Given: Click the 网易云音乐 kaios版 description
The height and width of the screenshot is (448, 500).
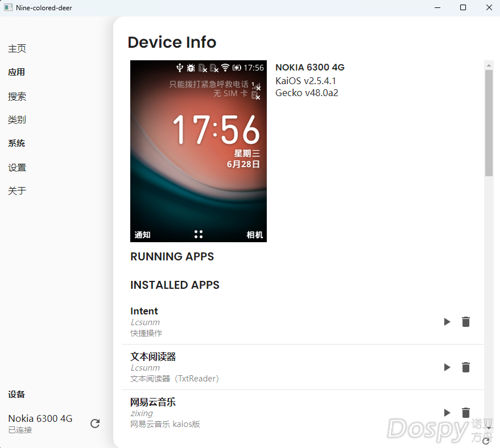Looking at the screenshot, I should [x=165, y=425].
